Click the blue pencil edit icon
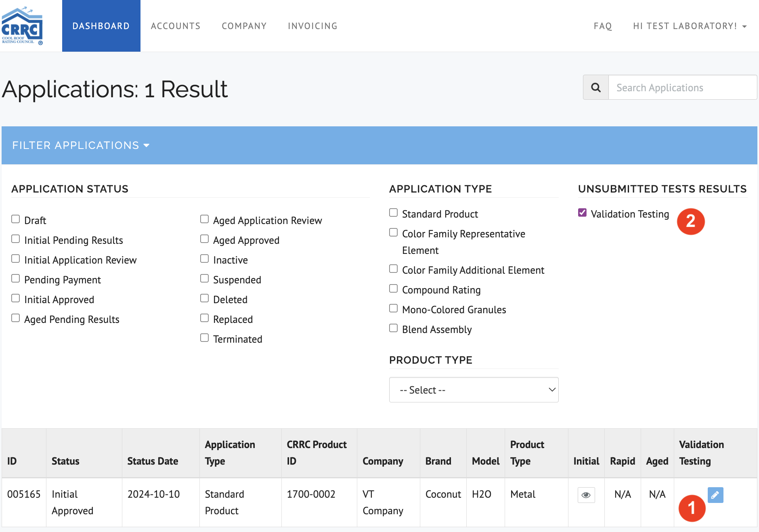Image resolution: width=759 pixels, height=532 pixels. (x=715, y=495)
